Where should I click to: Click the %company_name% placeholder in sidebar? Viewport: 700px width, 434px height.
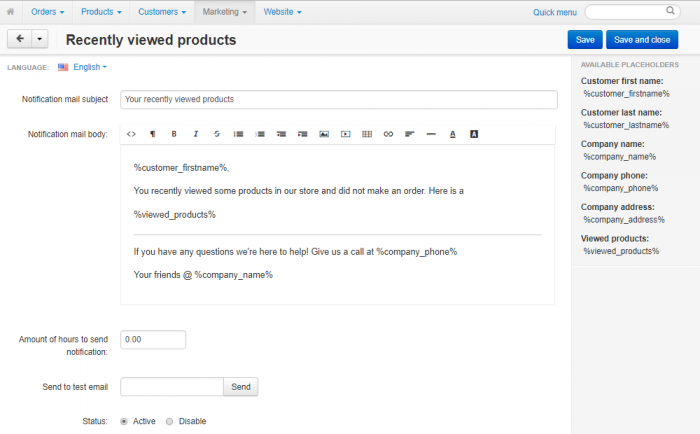pyautogui.click(x=620, y=157)
